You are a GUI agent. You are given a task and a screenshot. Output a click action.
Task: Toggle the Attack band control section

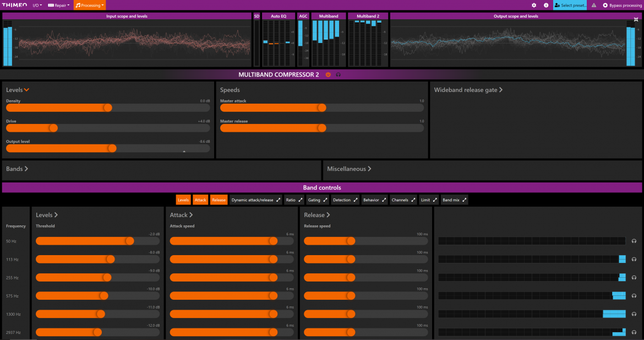[x=200, y=200]
